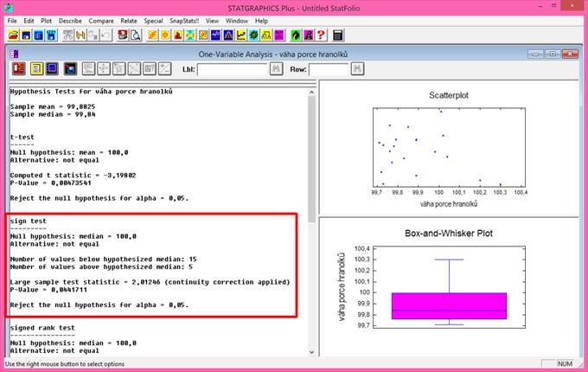The width and height of the screenshot is (588, 372).
Task: Click the Undo arrow icon
Action: click(x=106, y=35)
